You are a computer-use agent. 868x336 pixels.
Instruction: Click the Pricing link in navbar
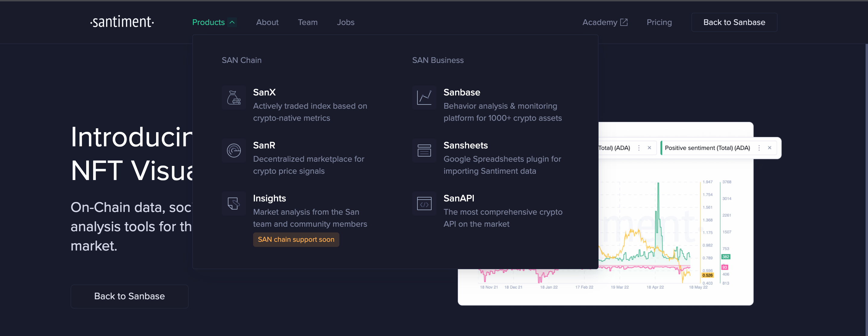659,22
